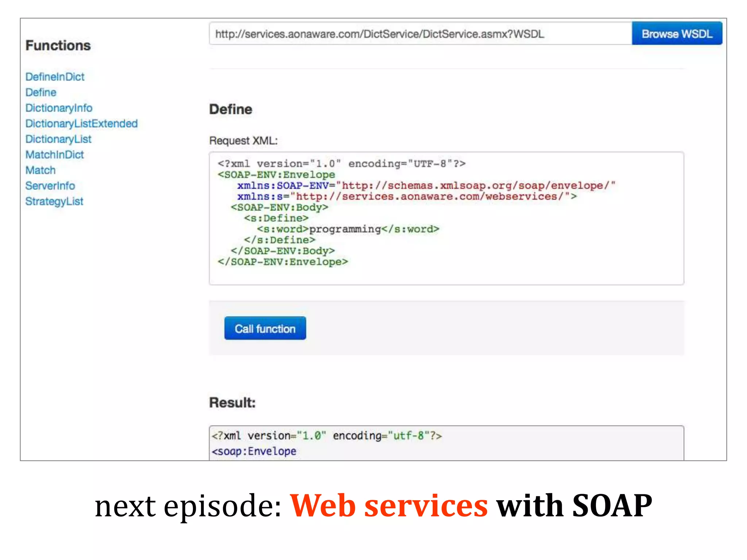747x560 pixels.
Task: Select the Define function link
Action: [41, 93]
